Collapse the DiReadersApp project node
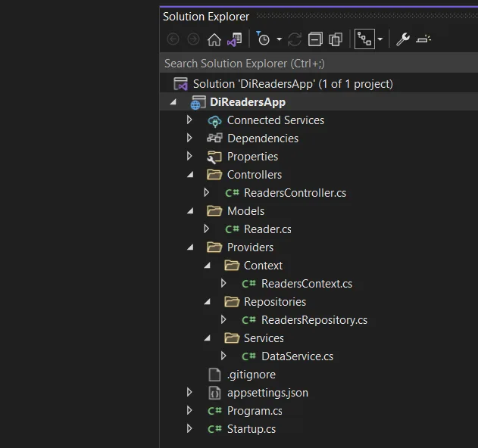This screenshot has height=448, width=478. pos(173,102)
